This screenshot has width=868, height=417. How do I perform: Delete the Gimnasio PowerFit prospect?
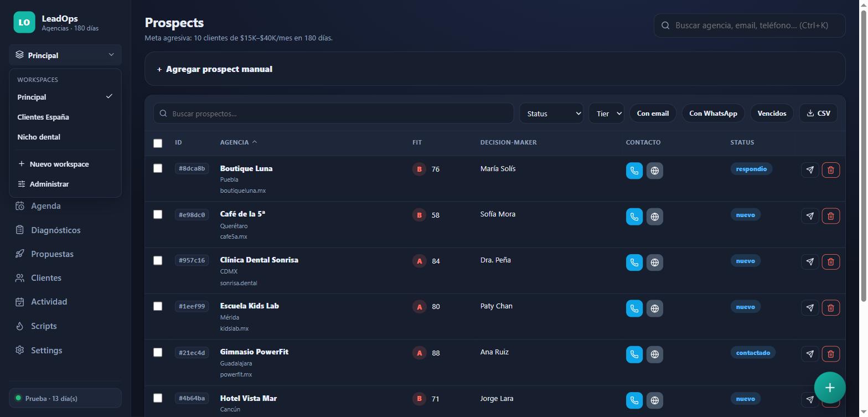coord(830,354)
